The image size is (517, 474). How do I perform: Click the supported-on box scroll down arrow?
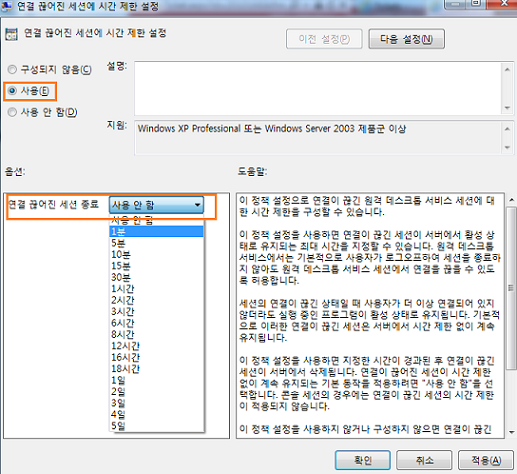pos(507,147)
